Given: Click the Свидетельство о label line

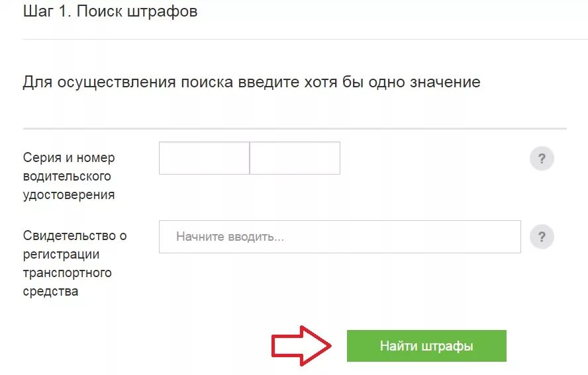Looking at the screenshot, I should point(75,236).
